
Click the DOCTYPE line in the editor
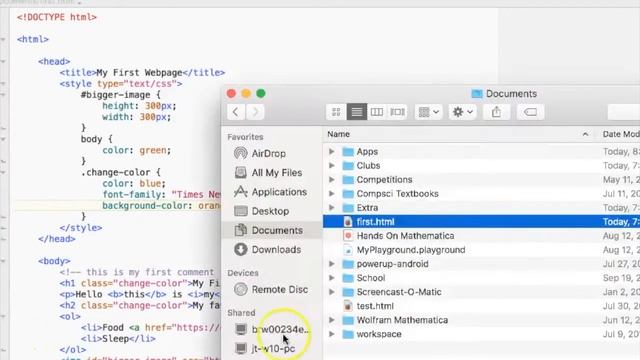coord(57,17)
